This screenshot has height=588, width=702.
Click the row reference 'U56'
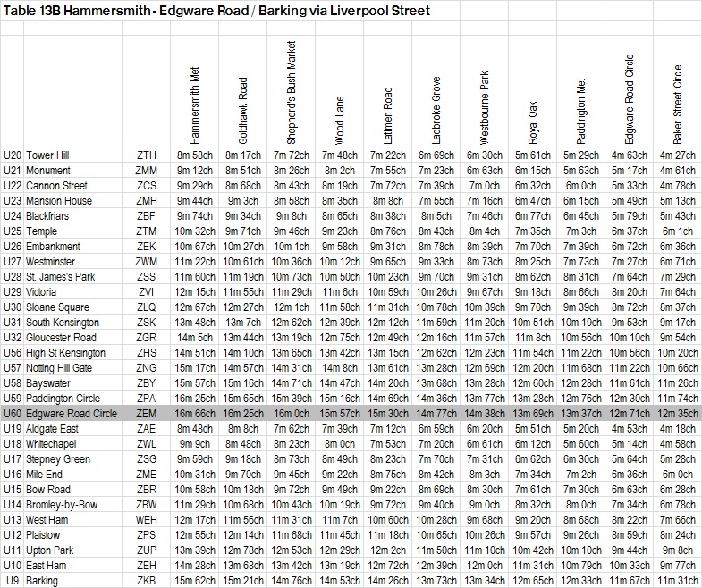(x=13, y=353)
